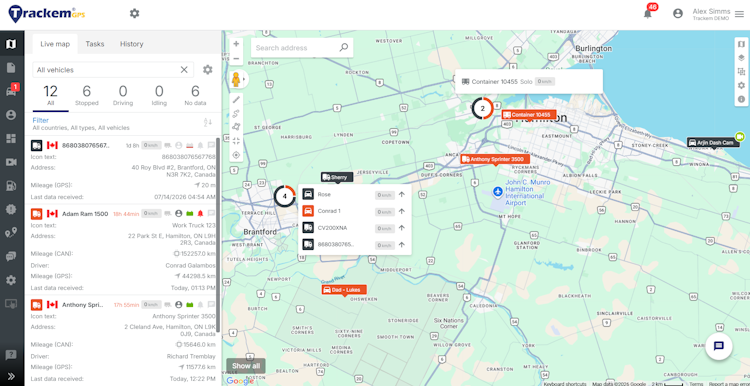The width and height of the screenshot is (750, 386).
Task: Open the live chat bubble button
Action: [x=718, y=346]
